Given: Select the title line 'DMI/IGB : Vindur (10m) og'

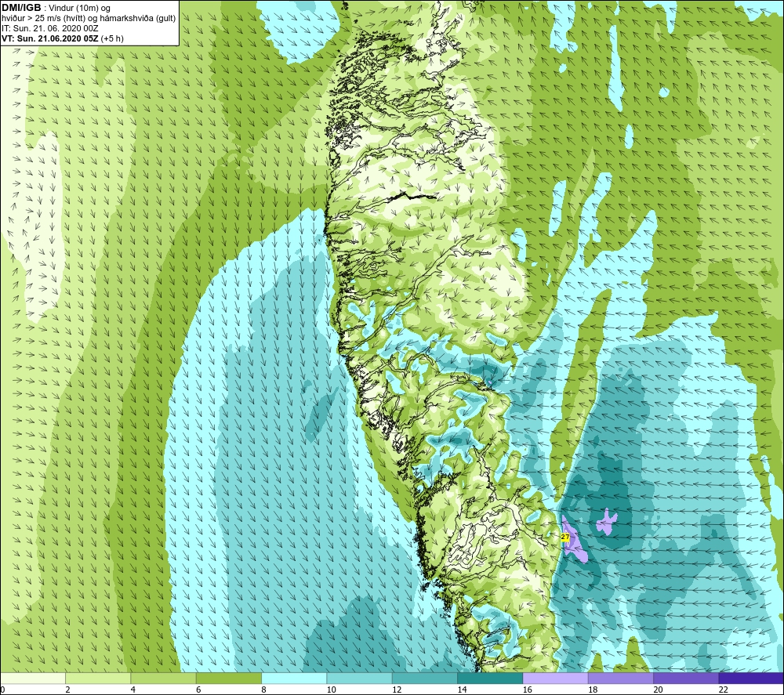Looking at the screenshot, I should [56, 8].
